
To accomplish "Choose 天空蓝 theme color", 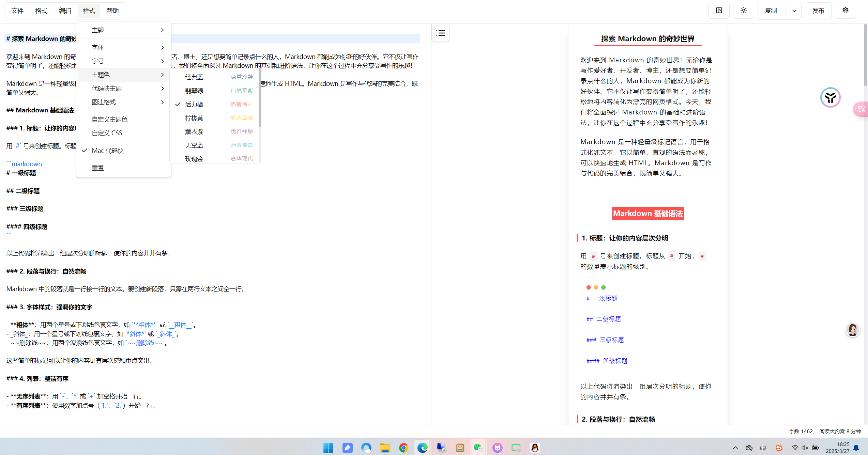I will pyautogui.click(x=215, y=145).
